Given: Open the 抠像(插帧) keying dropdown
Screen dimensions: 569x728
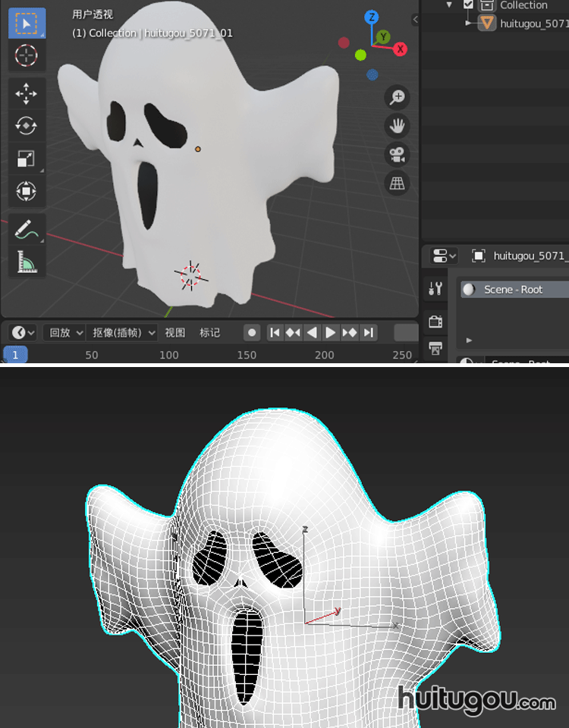Looking at the screenshot, I should (x=124, y=332).
